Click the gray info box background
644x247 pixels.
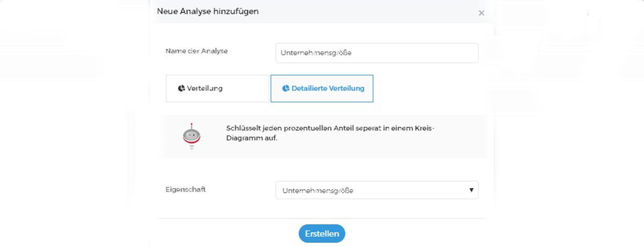tap(324, 136)
